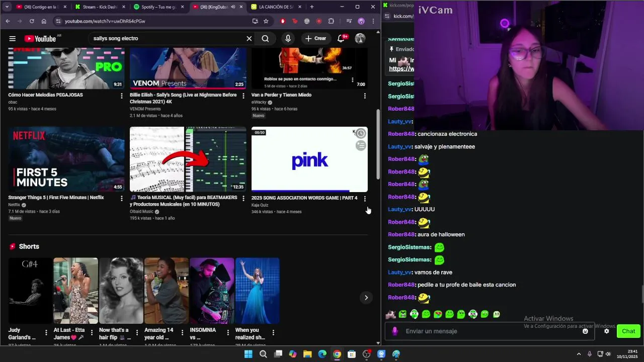Open options for Song Association Words Game
644x362 pixels.
tap(365, 199)
